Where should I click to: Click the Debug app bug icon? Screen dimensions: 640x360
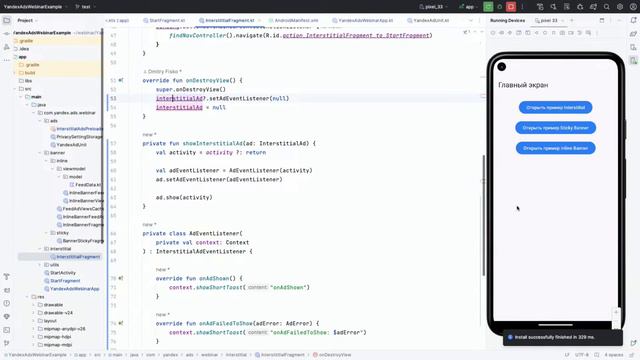[500, 7]
